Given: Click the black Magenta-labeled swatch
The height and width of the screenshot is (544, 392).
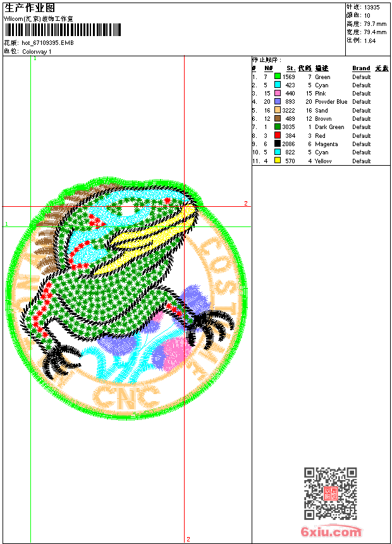Looking at the screenshot, I should tap(278, 144).
